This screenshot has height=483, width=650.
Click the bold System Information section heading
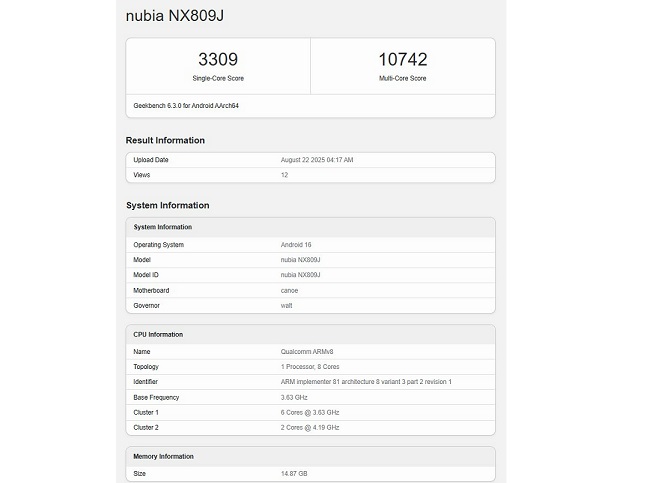[167, 205]
